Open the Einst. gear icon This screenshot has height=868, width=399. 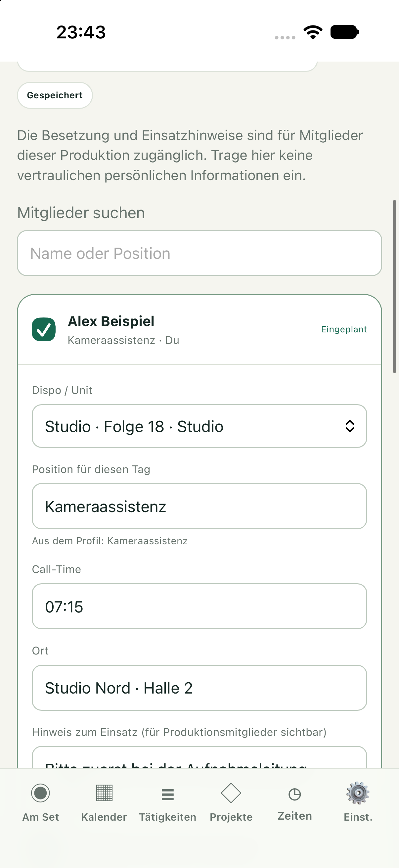click(x=358, y=793)
